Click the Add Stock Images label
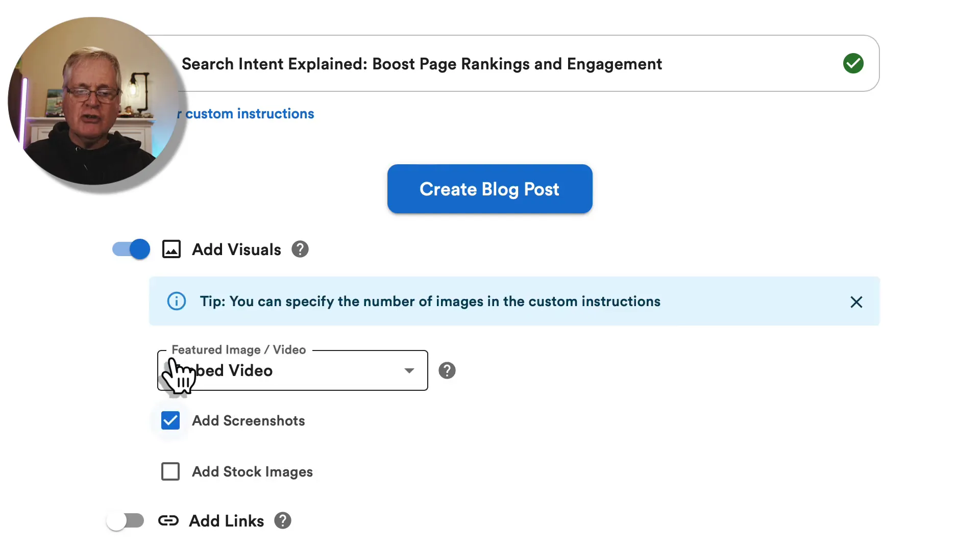Image resolution: width=980 pixels, height=551 pixels. pos(252,472)
